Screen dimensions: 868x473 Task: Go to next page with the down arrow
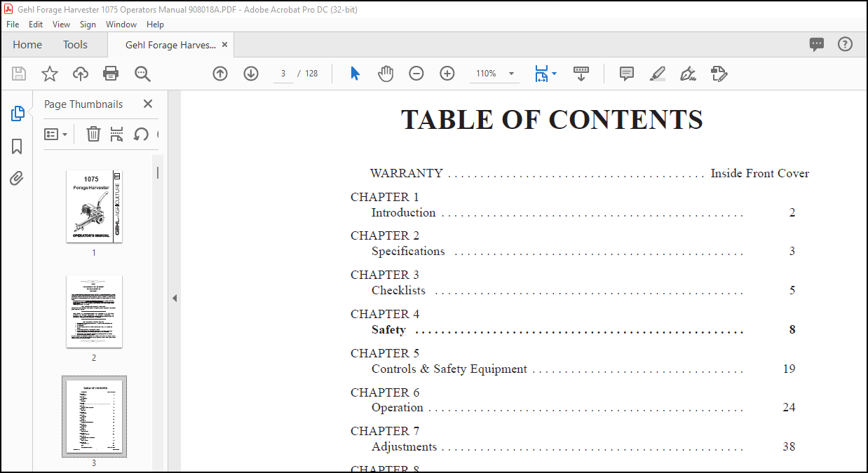pos(251,74)
